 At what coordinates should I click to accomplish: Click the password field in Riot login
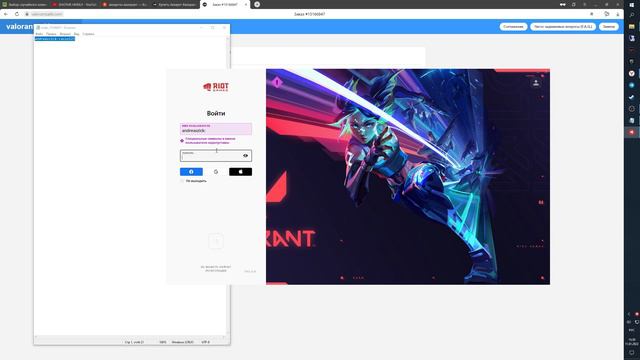coord(216,156)
